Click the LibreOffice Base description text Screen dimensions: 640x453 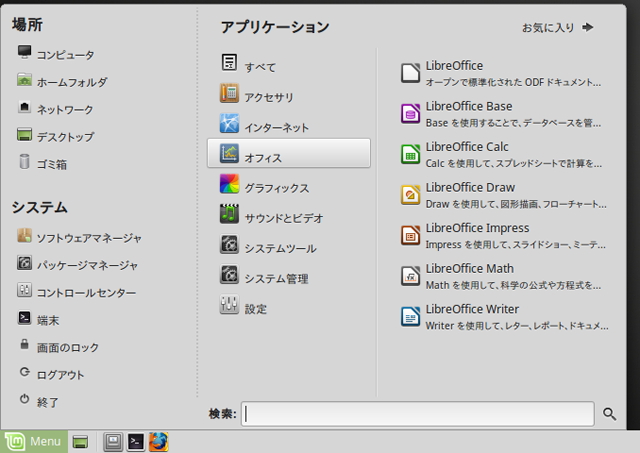[x=513, y=123]
